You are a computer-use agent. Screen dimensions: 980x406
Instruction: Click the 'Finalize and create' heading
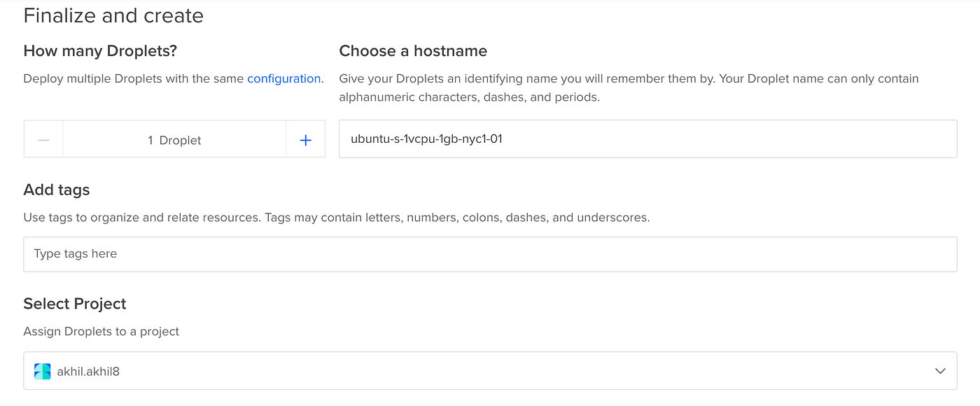113,16
